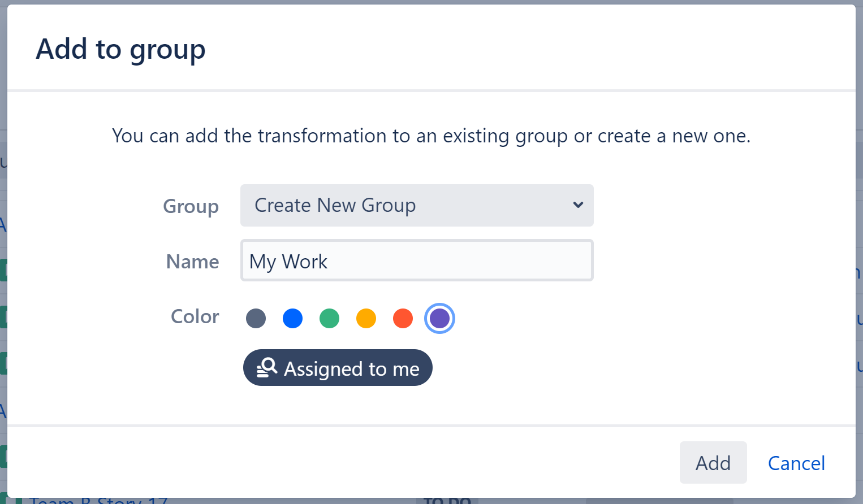The width and height of the screenshot is (863, 504).
Task: Select the red color swatch
Action: tap(403, 318)
